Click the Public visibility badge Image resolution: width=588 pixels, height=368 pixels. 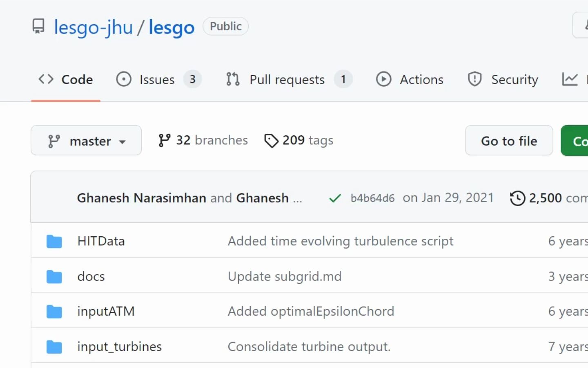click(x=225, y=26)
